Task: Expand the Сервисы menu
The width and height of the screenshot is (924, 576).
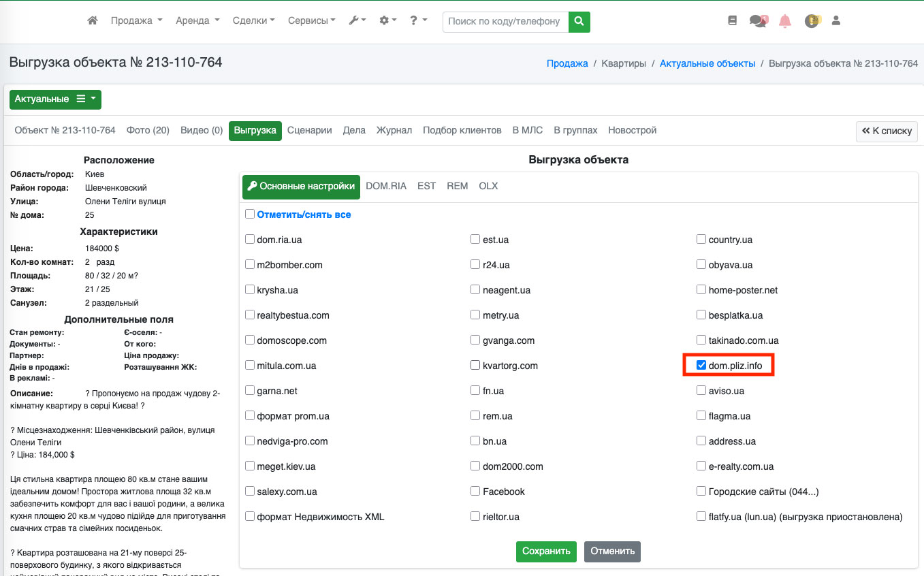Action: coord(311,21)
